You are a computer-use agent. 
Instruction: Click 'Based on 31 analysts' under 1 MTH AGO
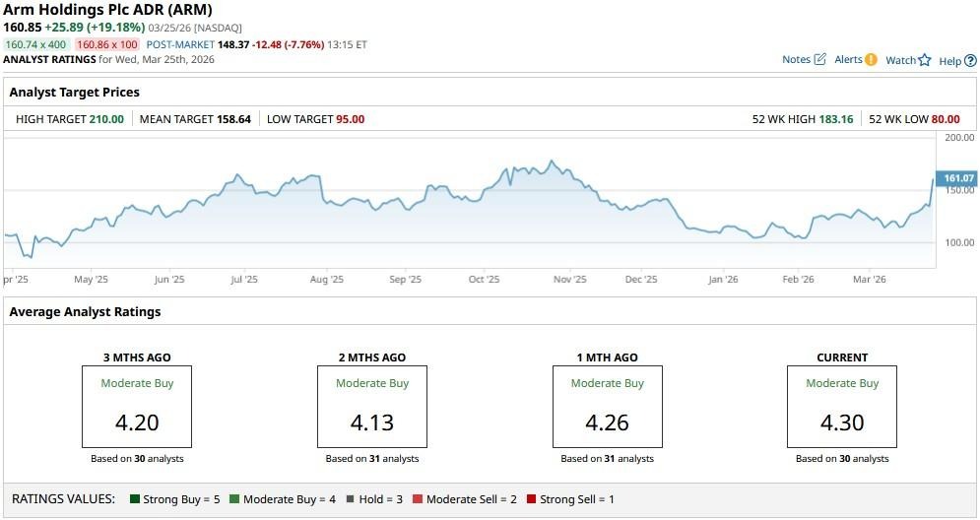[x=607, y=458]
